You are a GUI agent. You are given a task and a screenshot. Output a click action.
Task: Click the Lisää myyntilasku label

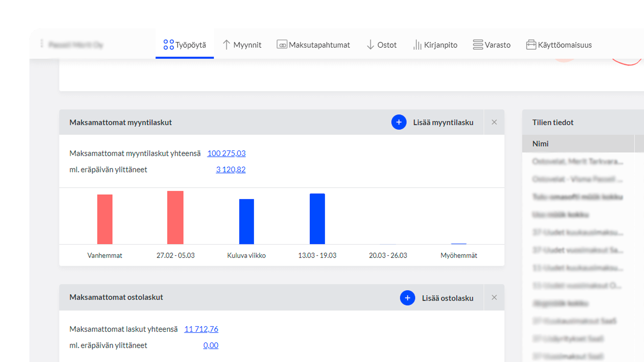click(x=443, y=123)
